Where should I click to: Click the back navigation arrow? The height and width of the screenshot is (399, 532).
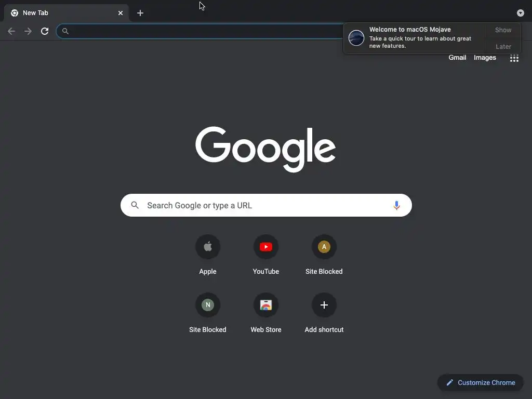(x=11, y=31)
